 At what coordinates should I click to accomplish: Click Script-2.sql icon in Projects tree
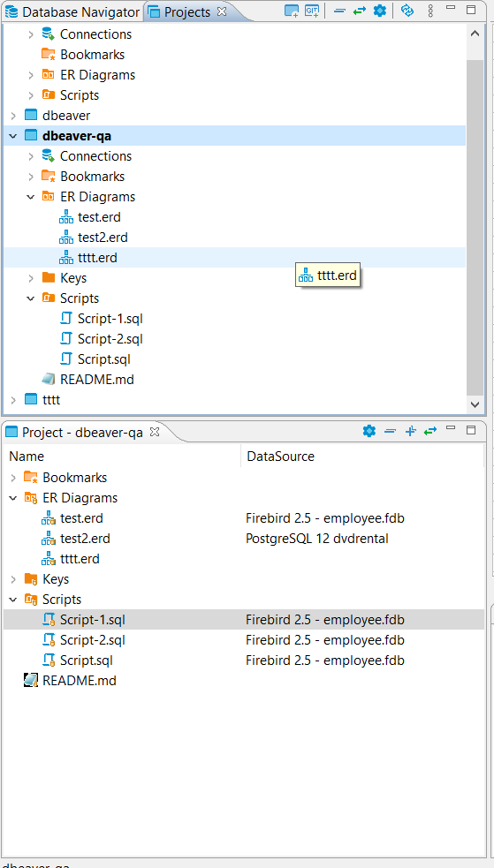tap(66, 339)
